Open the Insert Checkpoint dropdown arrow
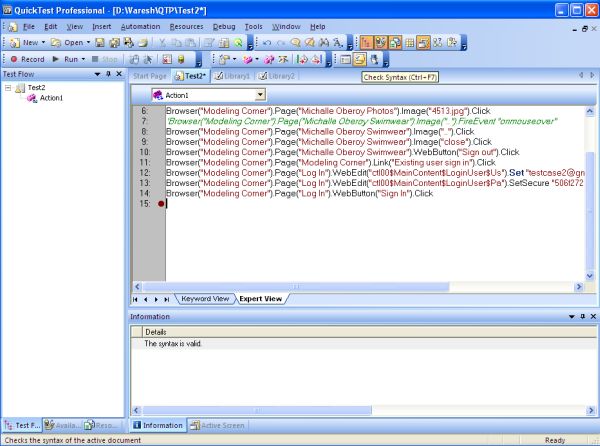Image resolution: width=600 pixels, height=446 pixels. click(x=234, y=59)
